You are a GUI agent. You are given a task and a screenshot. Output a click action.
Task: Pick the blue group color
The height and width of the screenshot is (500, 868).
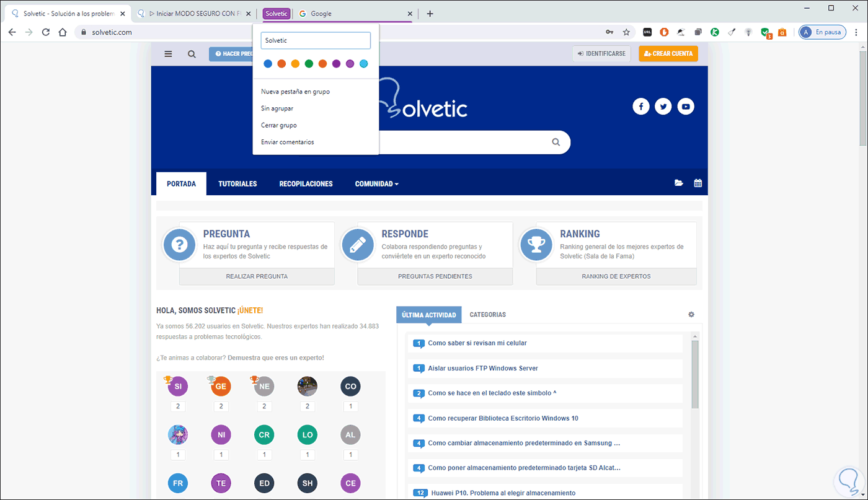click(x=268, y=63)
